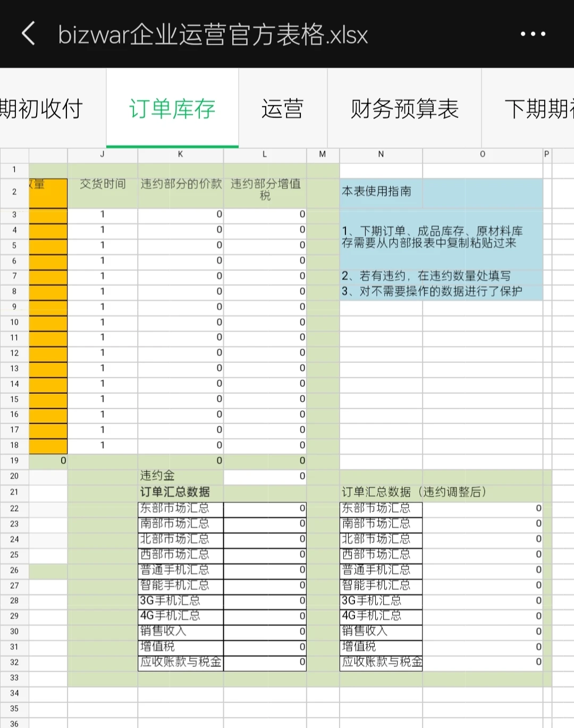Click 东部市场汇总 in column N
Viewport: 574px width, 728px height.
(x=381, y=509)
